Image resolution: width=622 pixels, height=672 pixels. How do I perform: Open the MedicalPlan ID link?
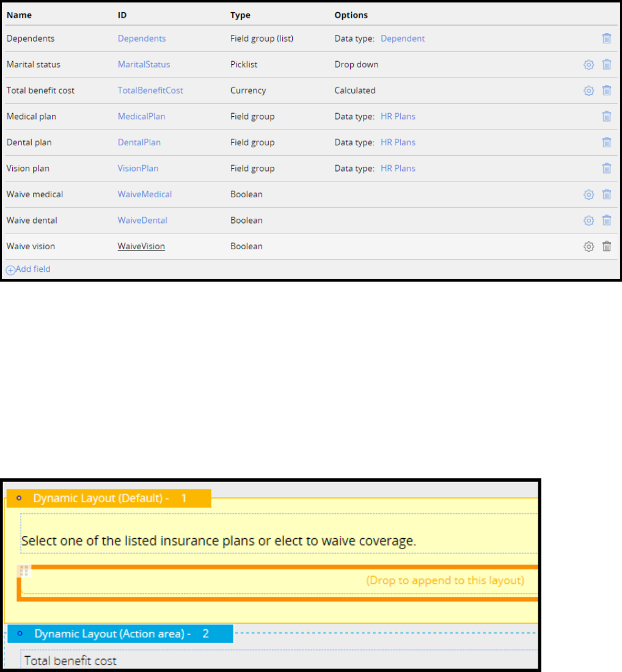(141, 116)
